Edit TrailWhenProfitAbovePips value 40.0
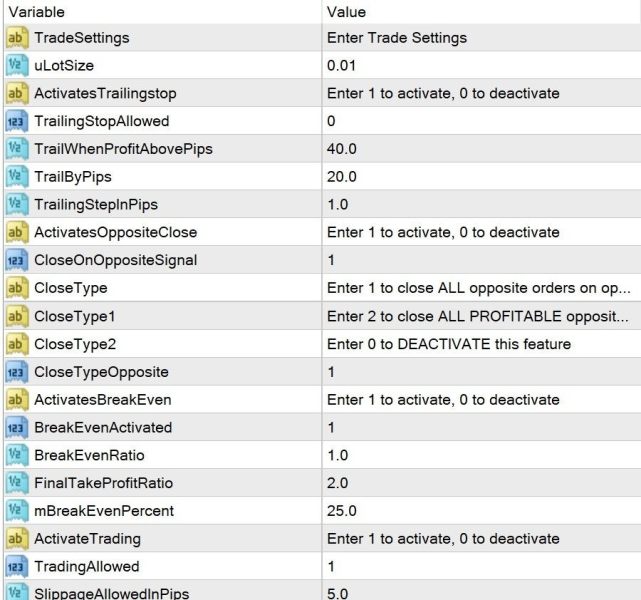Image resolution: width=641 pixels, height=600 pixels. 480,149
